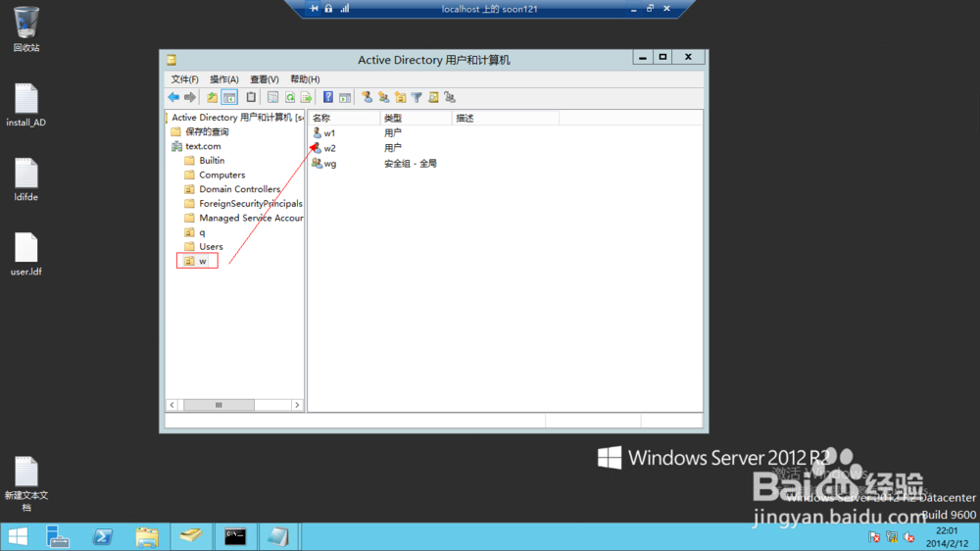Select the user.ldf desktop file
The width and height of the screenshot is (980, 551).
[x=26, y=254]
